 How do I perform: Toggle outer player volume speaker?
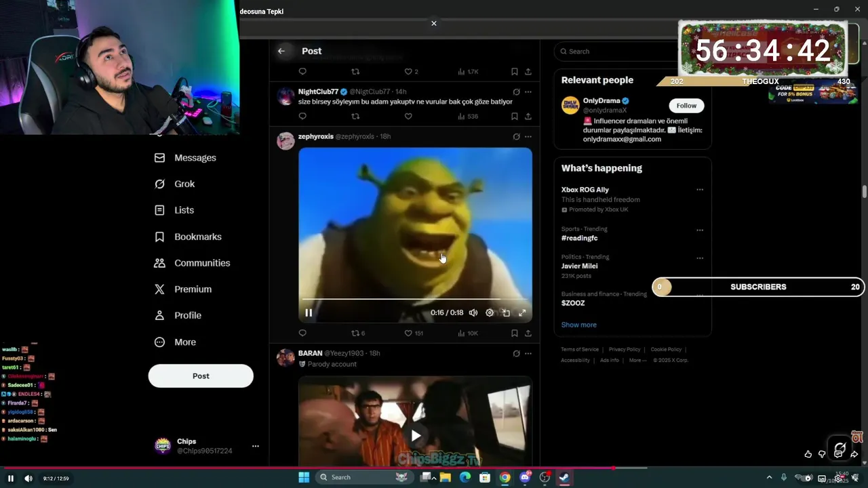(28, 479)
